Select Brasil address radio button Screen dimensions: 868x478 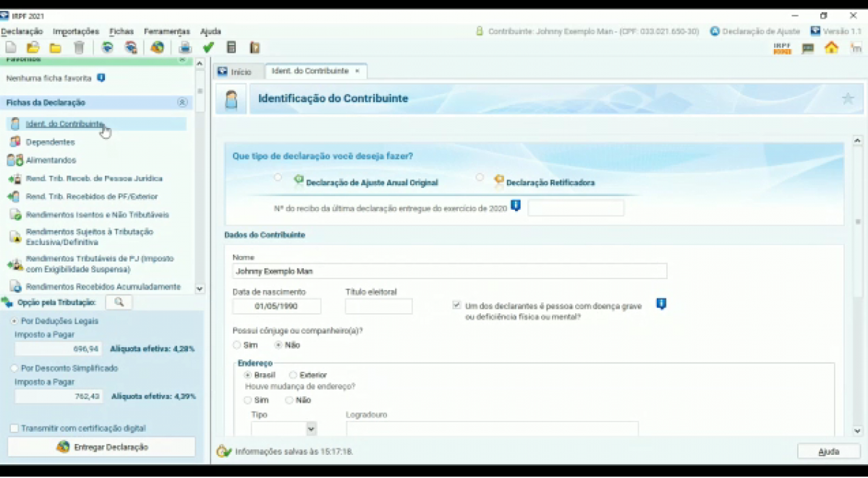click(x=248, y=375)
